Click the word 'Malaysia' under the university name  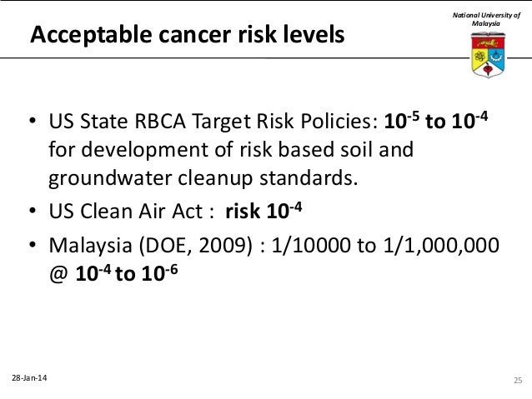tap(486, 23)
